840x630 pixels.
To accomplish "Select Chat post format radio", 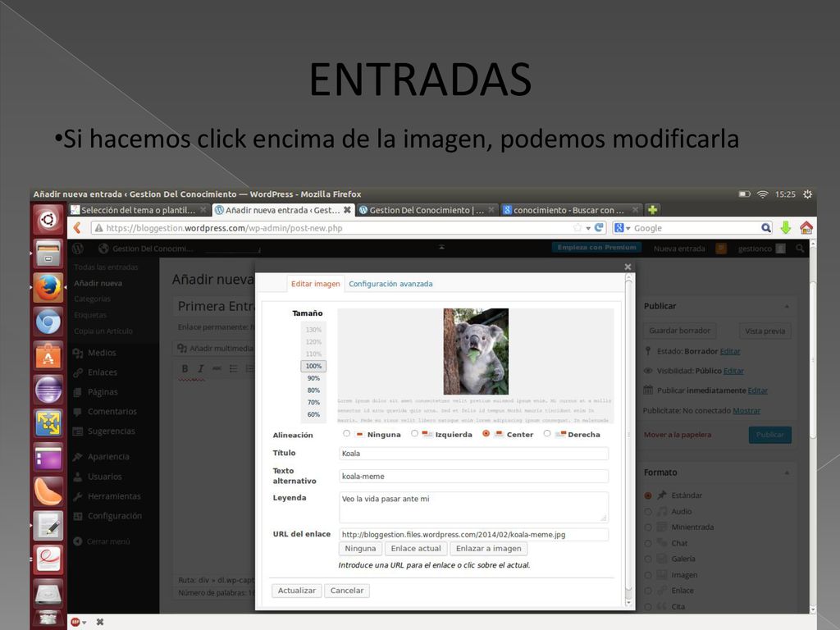I will click(648, 543).
